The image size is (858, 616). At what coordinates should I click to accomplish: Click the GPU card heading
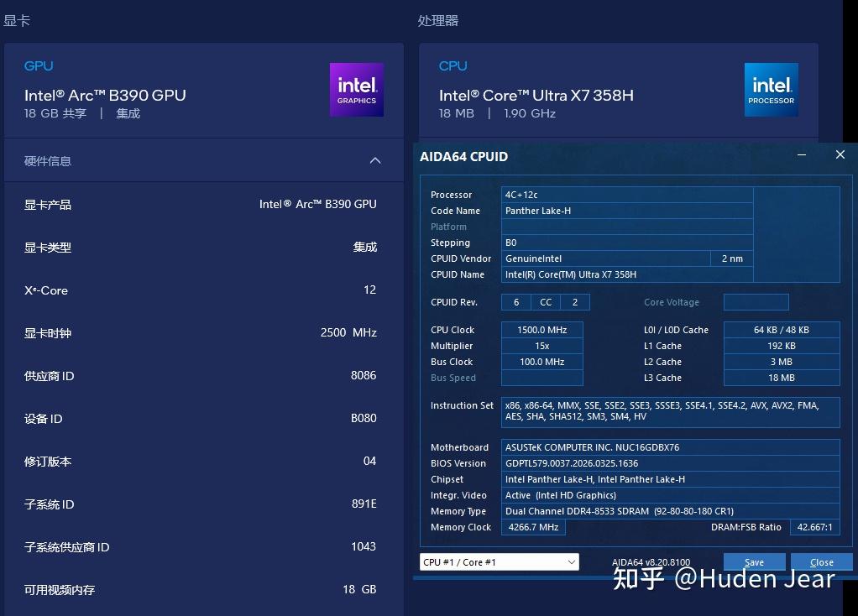(x=39, y=66)
